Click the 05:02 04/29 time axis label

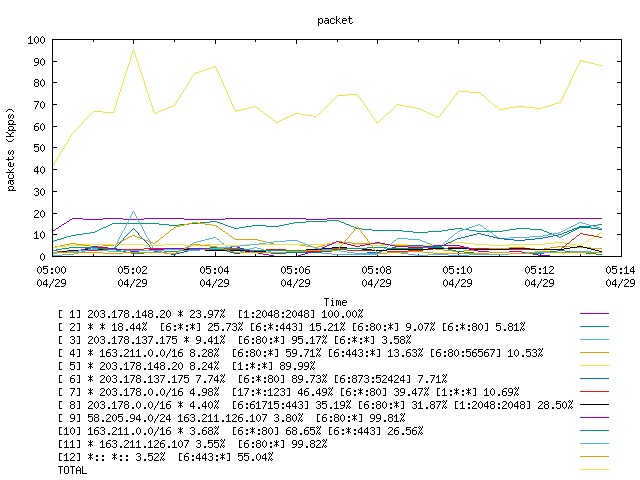coord(132,277)
